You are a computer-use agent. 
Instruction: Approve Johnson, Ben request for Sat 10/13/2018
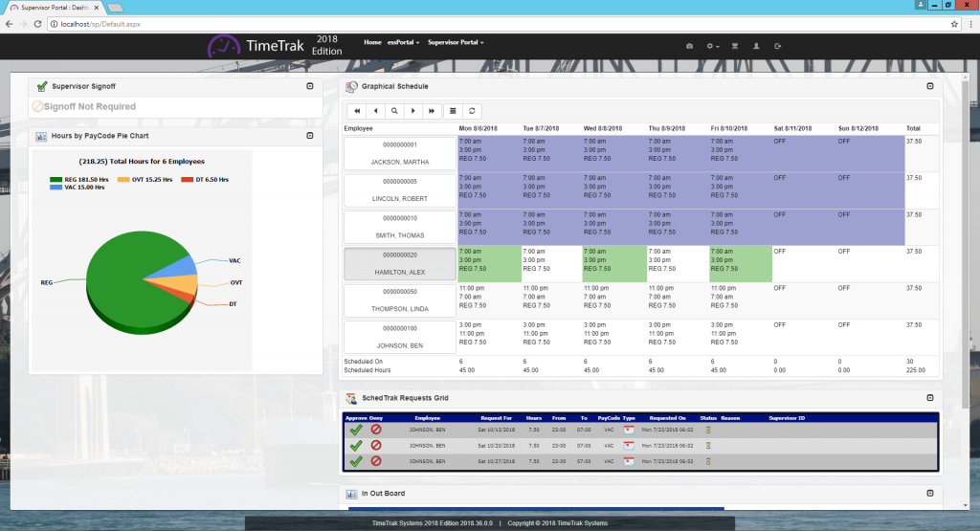pos(356,430)
